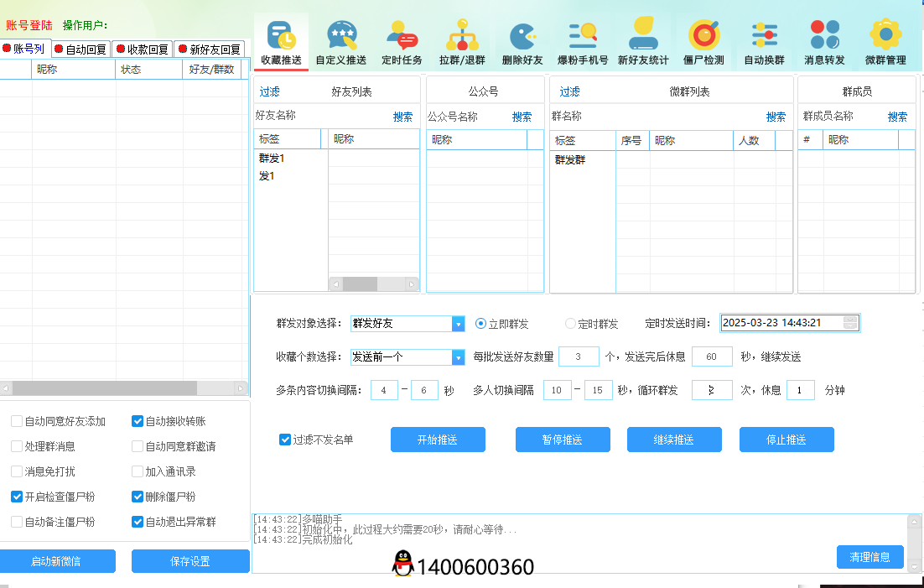924x588 pixels.
Task: Switch to 账号列 tab
Action: (x=23, y=49)
